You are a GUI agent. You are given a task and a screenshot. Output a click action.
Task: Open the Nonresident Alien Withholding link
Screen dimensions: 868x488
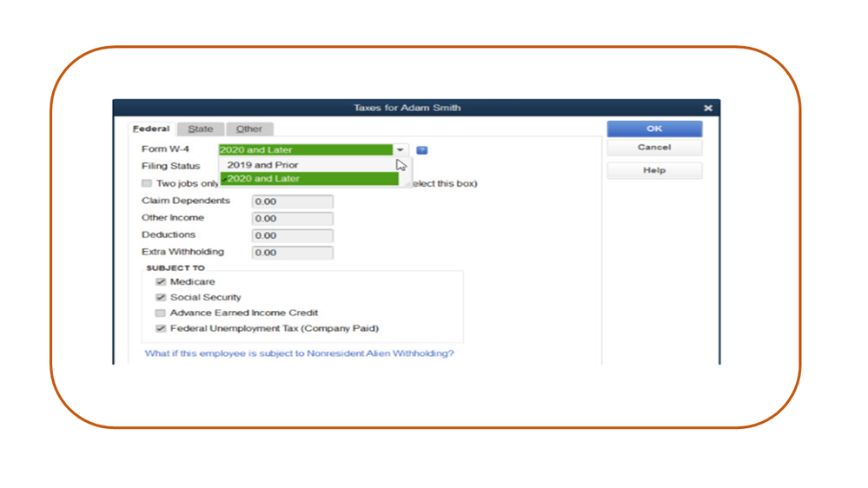pyautogui.click(x=299, y=353)
